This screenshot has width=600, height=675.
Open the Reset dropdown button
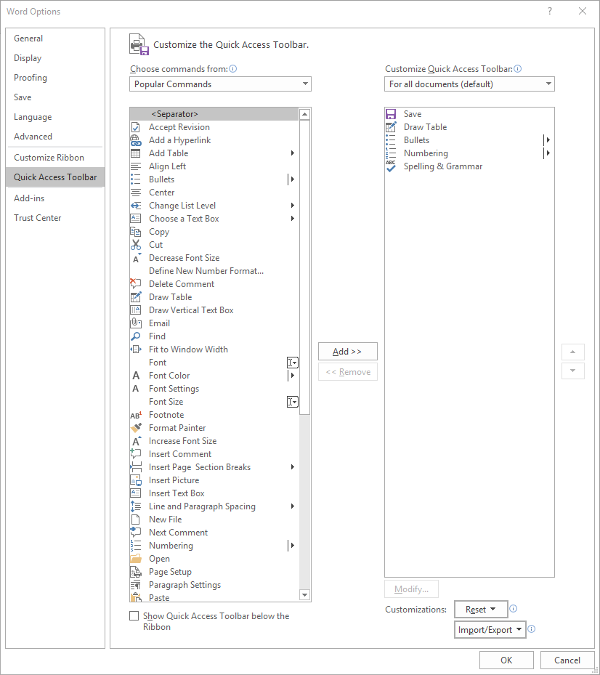pos(481,609)
